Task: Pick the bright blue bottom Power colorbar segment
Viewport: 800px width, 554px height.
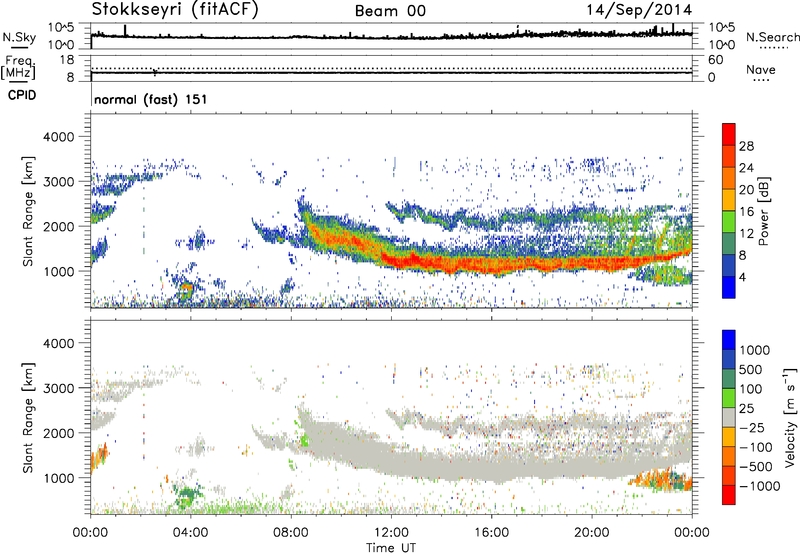Action: 729,287
